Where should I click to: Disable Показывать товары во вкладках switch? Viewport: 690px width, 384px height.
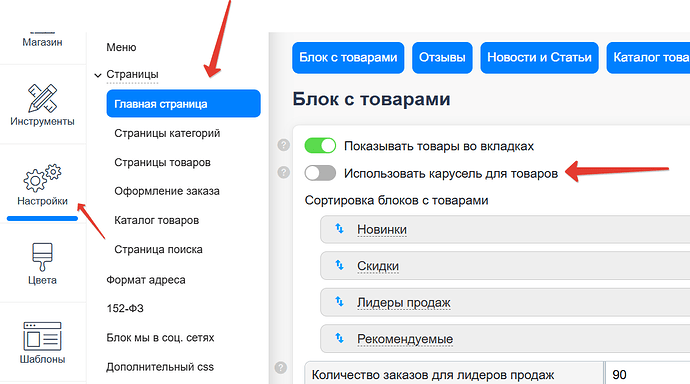[320, 146]
